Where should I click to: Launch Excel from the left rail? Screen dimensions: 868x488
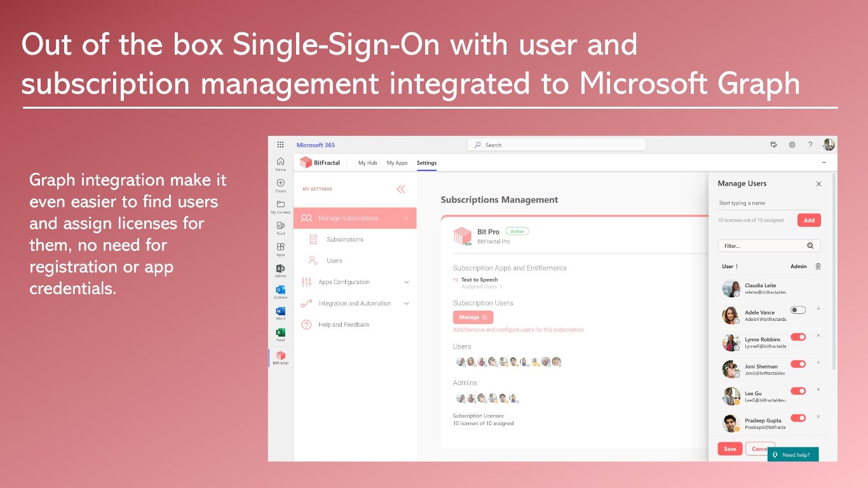click(280, 334)
